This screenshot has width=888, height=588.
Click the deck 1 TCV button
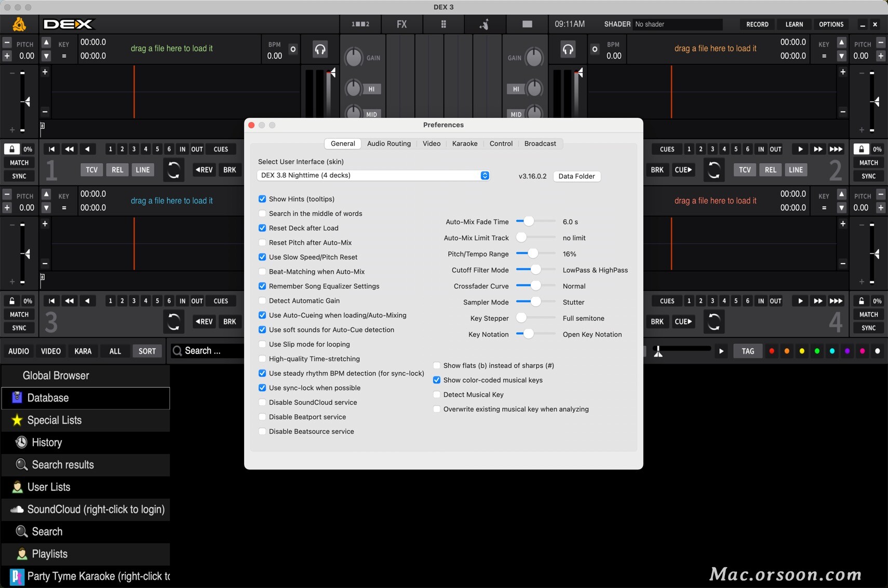click(92, 170)
